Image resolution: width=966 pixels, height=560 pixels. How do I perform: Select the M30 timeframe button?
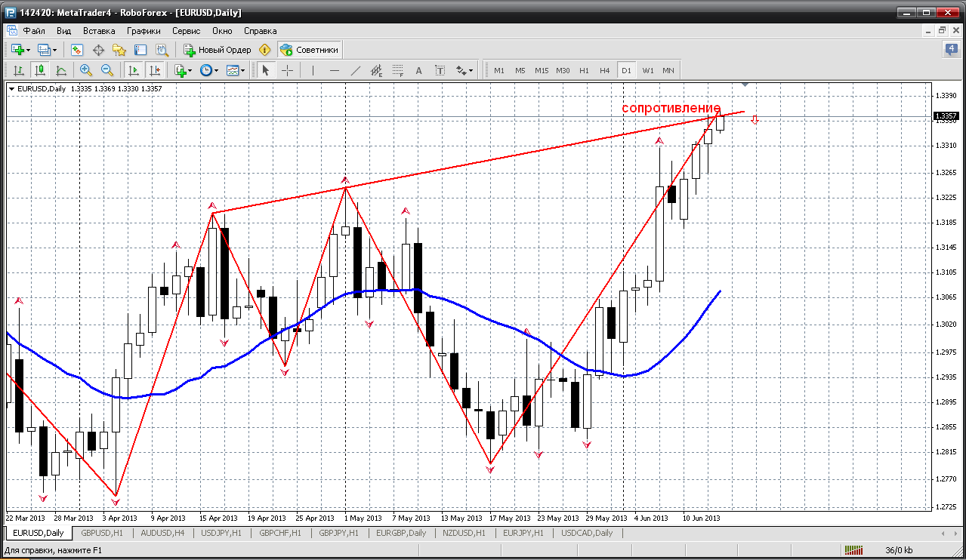point(563,70)
